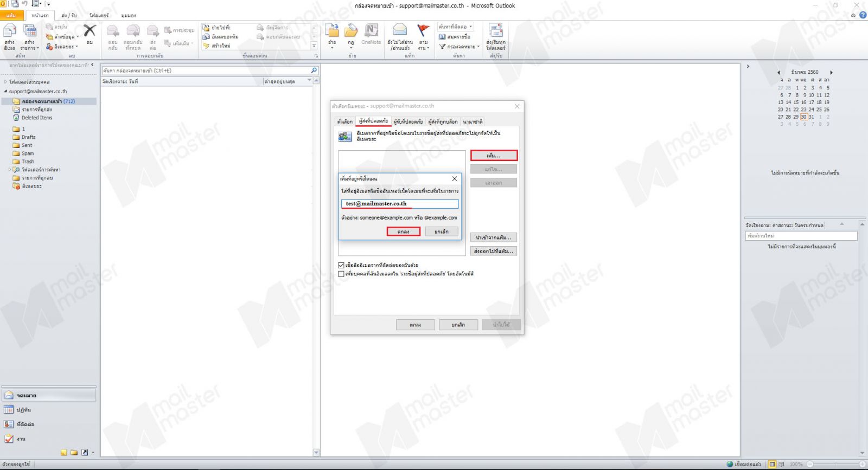Open the Safe Recipients (ผู้รับที่ปลอดภัย) tab
The width and height of the screenshot is (868, 470).
click(x=408, y=121)
